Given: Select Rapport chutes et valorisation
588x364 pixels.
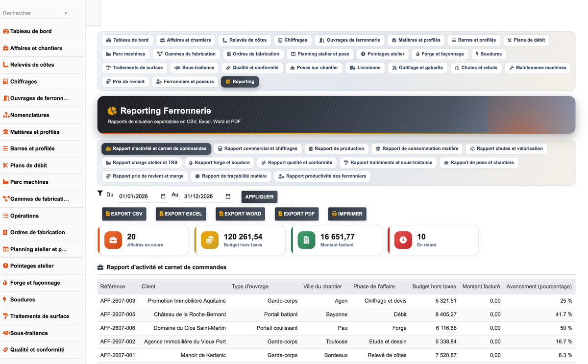Looking at the screenshot, I should [x=506, y=148].
